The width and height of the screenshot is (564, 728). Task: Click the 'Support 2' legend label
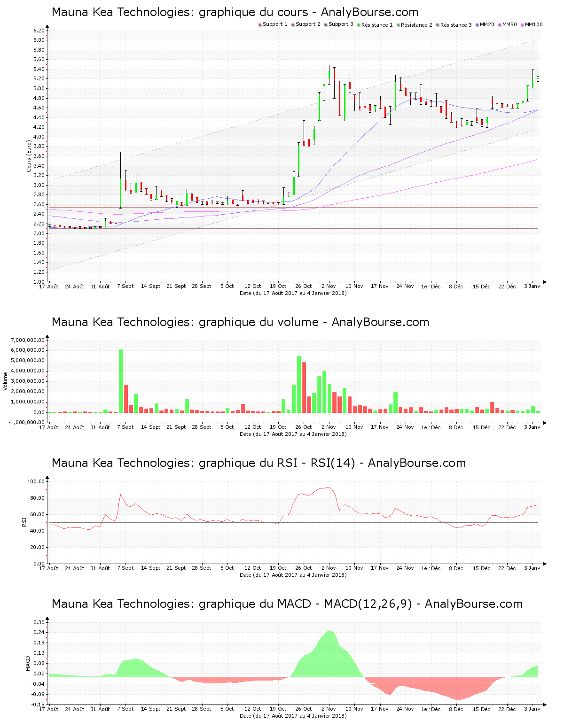[x=308, y=24]
